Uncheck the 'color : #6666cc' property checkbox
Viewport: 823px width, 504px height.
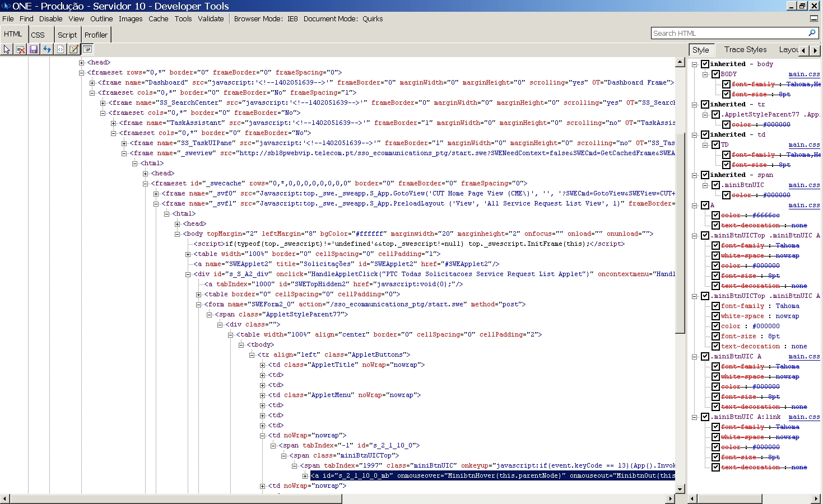(715, 215)
